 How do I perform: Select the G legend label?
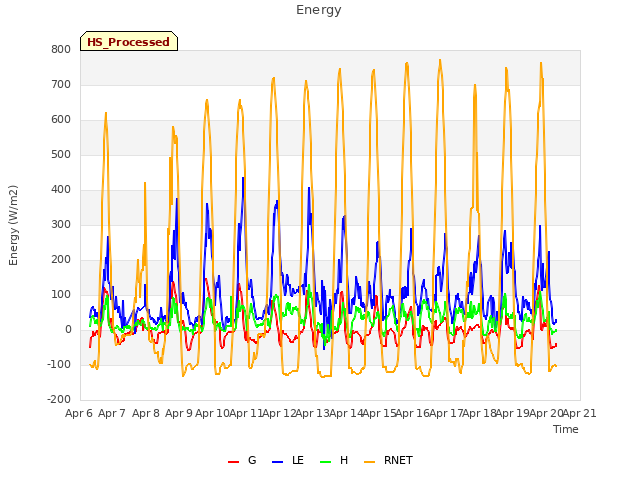pos(252,460)
